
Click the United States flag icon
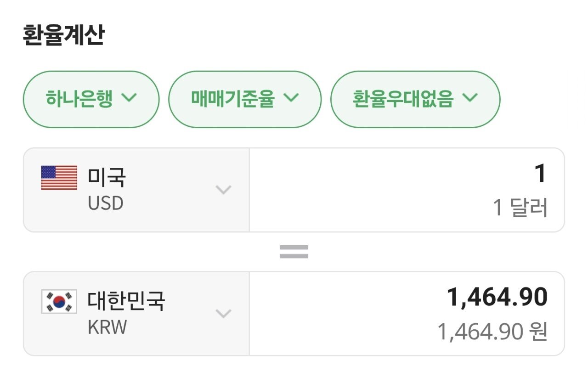click(59, 178)
